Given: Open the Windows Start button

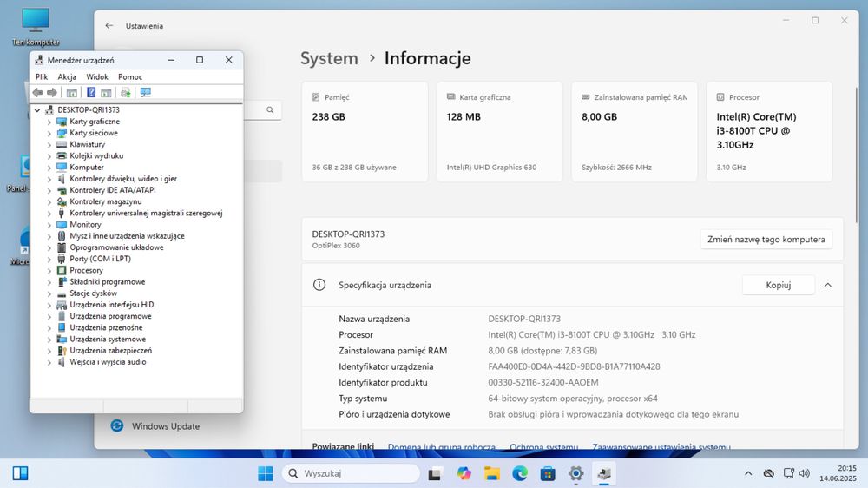Looking at the screenshot, I should [x=265, y=473].
